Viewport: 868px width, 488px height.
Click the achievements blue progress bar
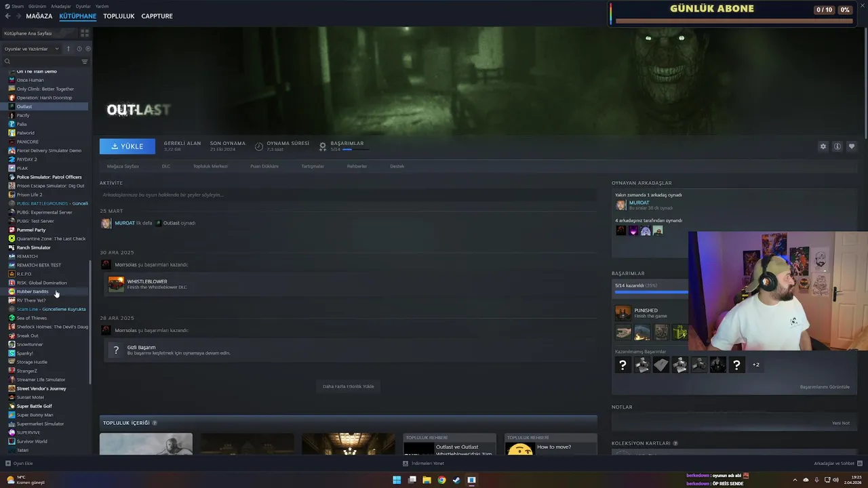point(652,292)
